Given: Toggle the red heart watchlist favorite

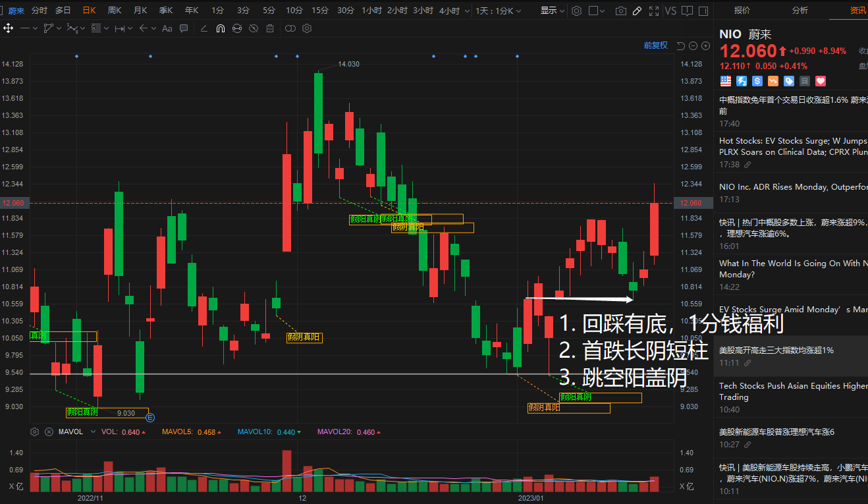Looking at the screenshot, I should click(821, 81).
